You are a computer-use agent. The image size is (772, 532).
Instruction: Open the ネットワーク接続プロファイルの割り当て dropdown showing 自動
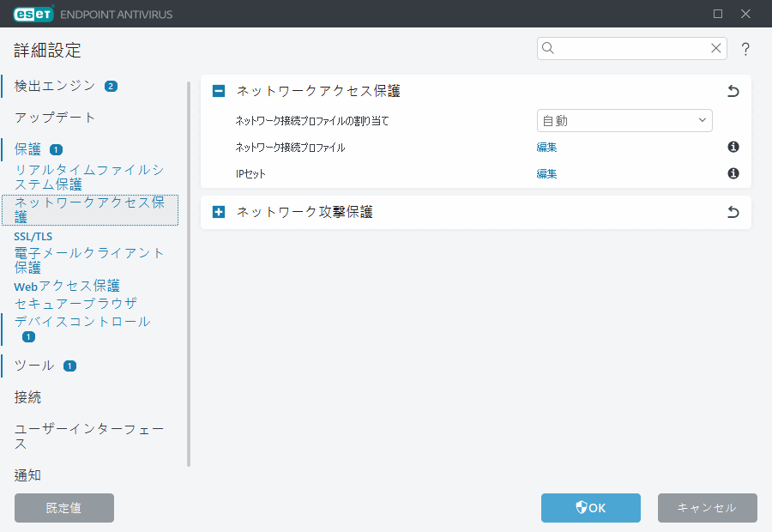tap(624, 120)
